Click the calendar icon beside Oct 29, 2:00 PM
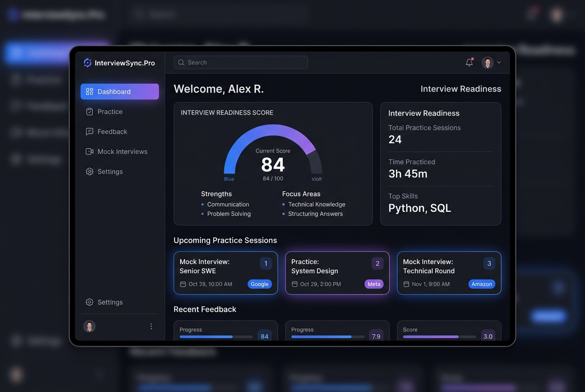The height and width of the screenshot is (392, 585). pyautogui.click(x=294, y=284)
